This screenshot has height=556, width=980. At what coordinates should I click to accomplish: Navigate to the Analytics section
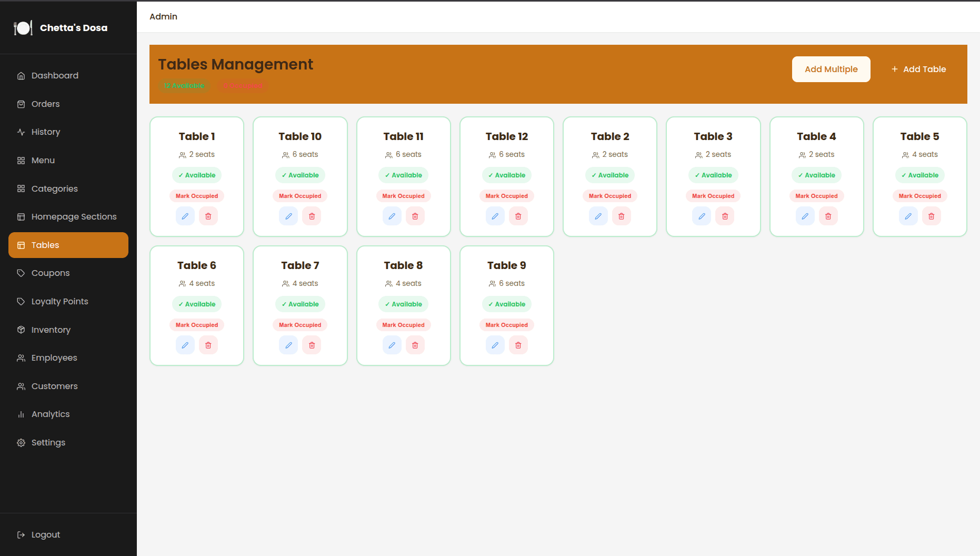point(50,414)
